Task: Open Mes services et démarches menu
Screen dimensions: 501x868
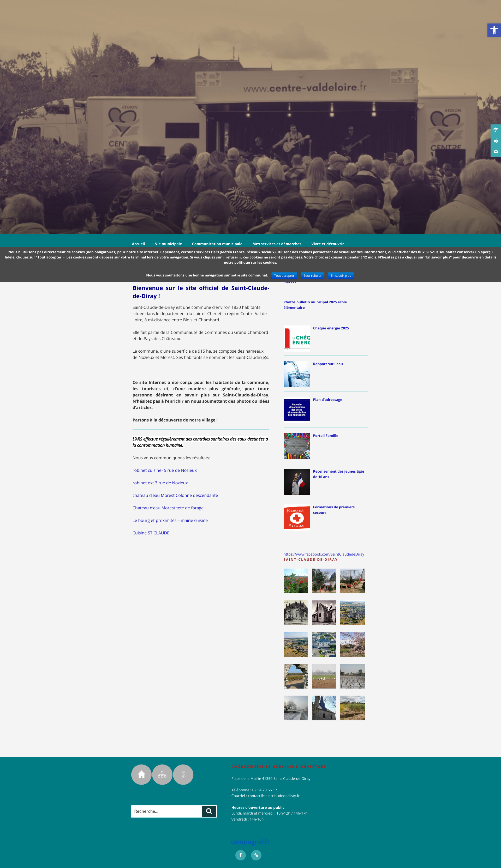Action: (x=277, y=244)
